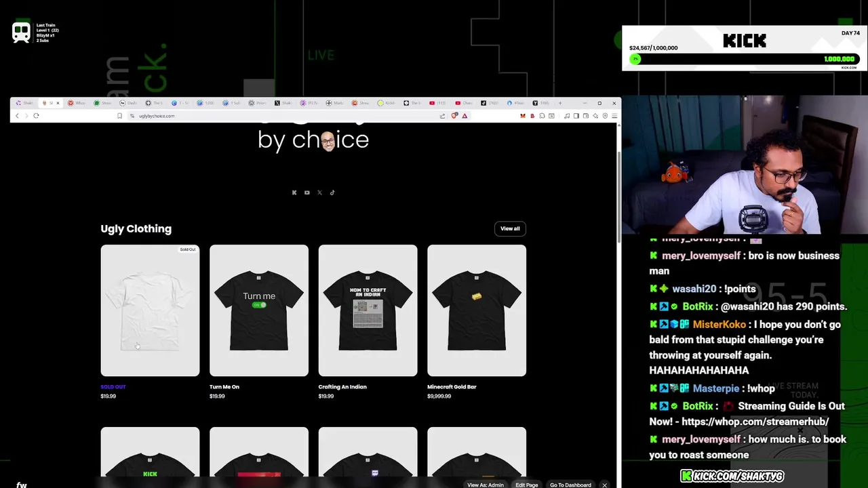The image size is (868, 488).
Task: Open the MetaMask fox extension icon
Action: 523,116
